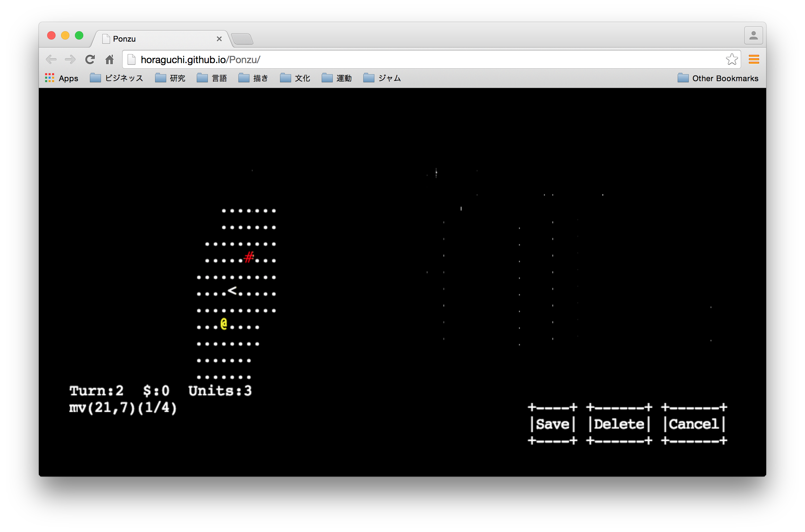Screen dimensions: 805x532
Task: Click the $:0 money counter
Action: coord(156,391)
